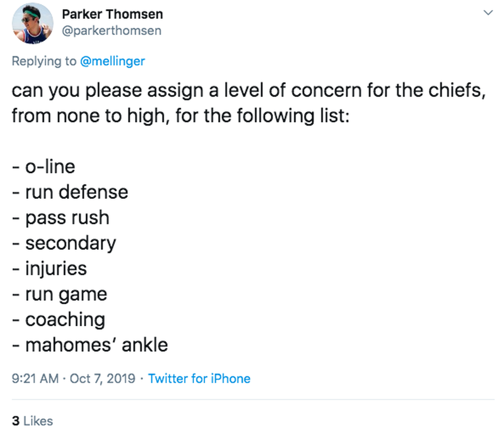This screenshot has width=504, height=439.
Task: Click the Oct 7, 2019 date
Action: point(103,378)
